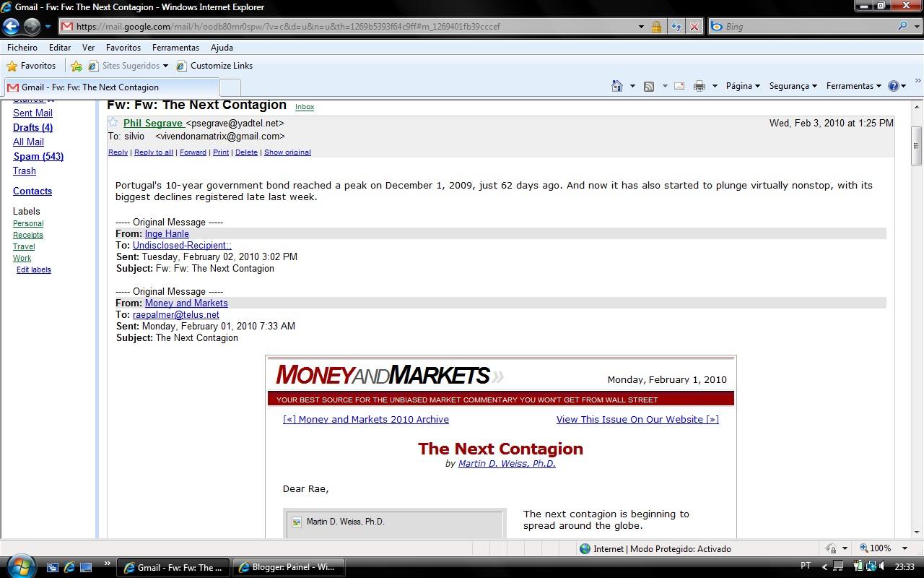Click the Reply link
This screenshot has height=578, width=924.
(x=118, y=152)
